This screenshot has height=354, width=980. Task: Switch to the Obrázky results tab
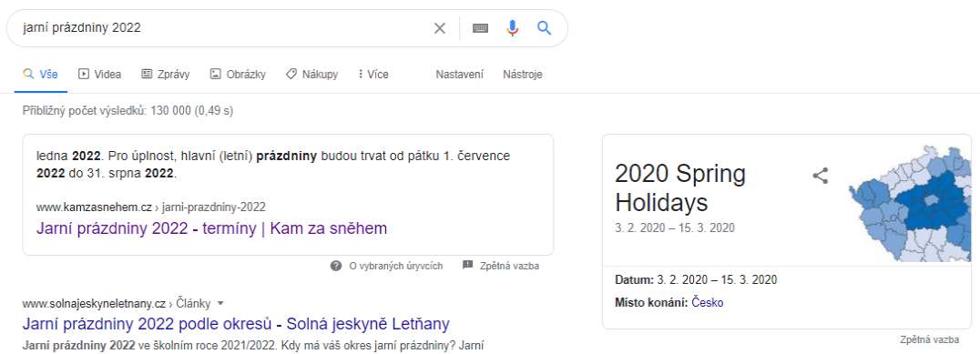[x=238, y=75]
